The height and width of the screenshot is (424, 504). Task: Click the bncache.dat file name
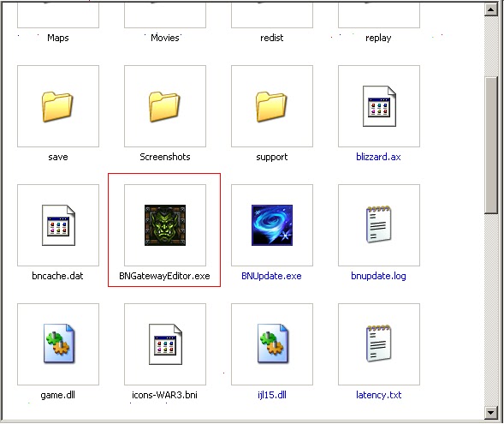tap(57, 276)
